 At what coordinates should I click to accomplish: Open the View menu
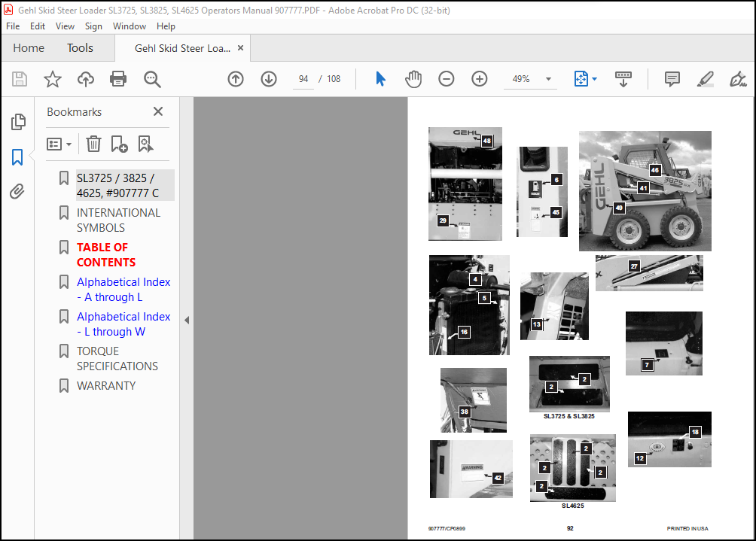[65, 26]
